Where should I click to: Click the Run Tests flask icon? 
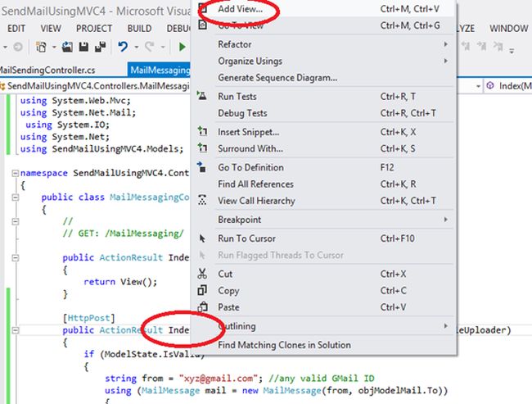pyautogui.click(x=202, y=96)
